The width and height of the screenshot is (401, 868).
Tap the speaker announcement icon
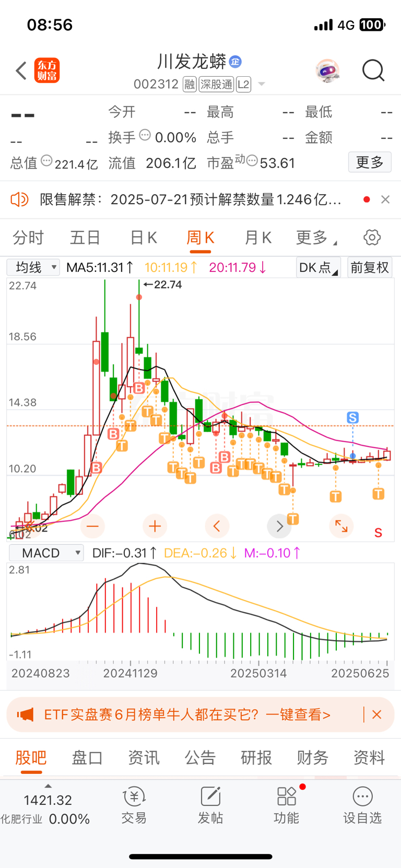pyautogui.click(x=19, y=199)
